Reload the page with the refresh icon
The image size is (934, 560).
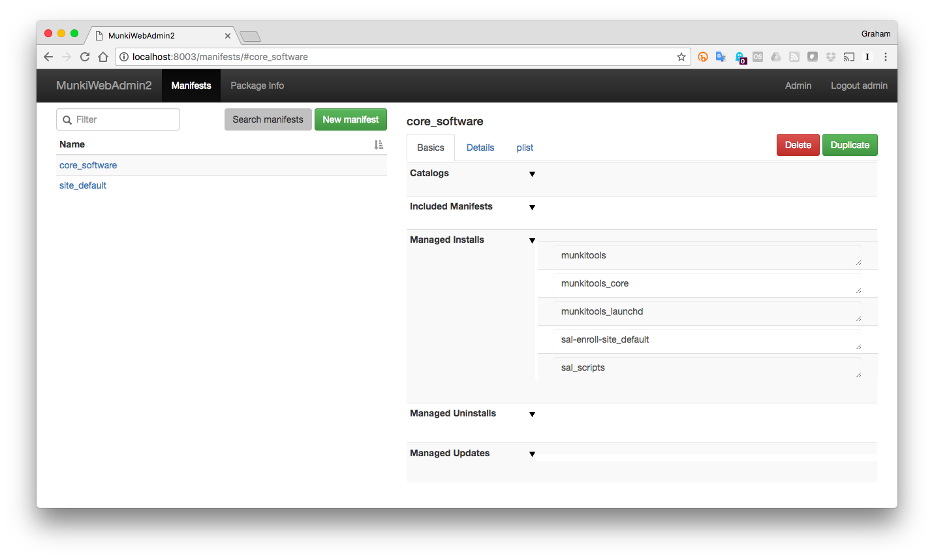pos(85,57)
